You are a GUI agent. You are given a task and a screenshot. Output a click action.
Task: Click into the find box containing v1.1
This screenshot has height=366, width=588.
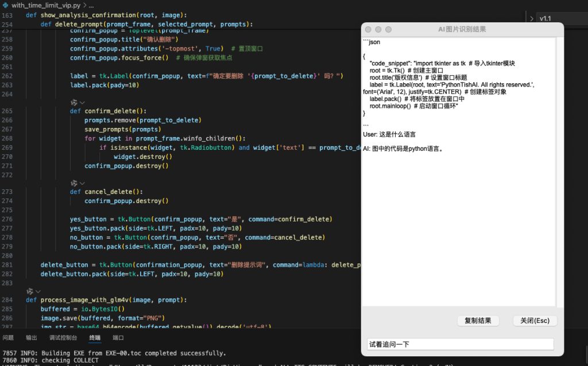click(x=560, y=18)
